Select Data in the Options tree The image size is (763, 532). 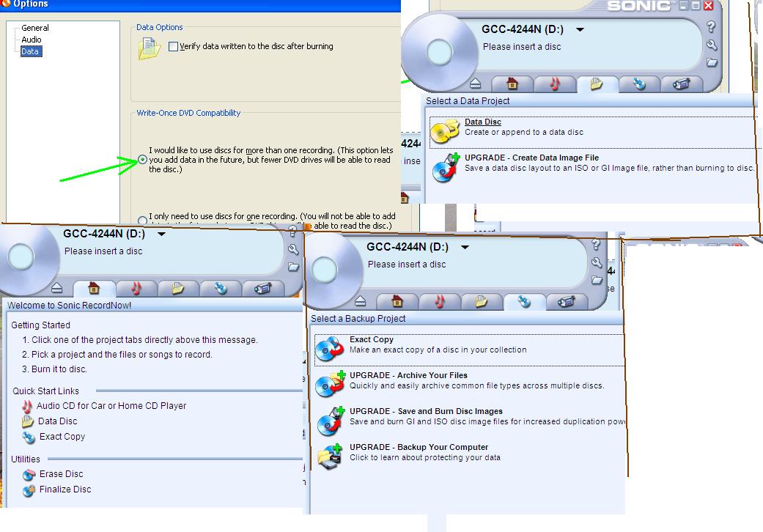click(29, 51)
